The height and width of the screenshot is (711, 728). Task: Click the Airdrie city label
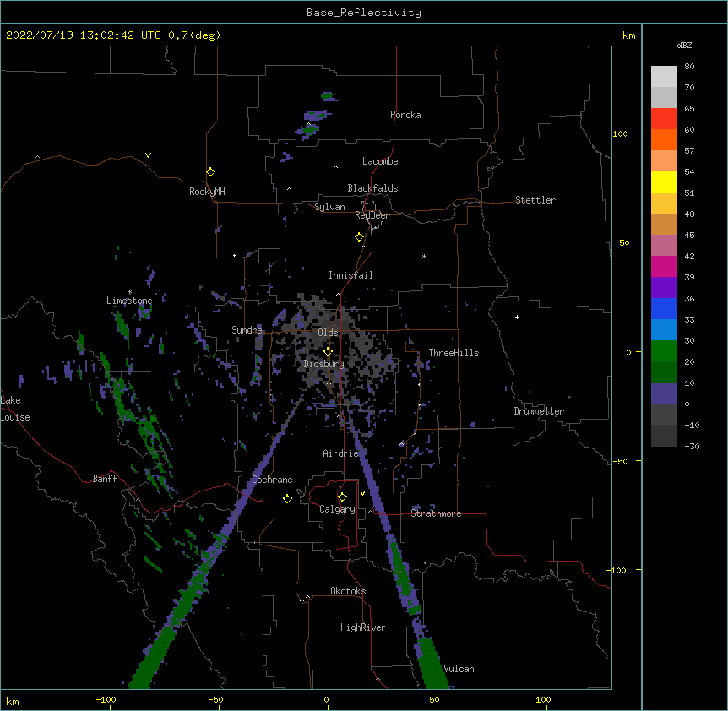click(x=340, y=453)
